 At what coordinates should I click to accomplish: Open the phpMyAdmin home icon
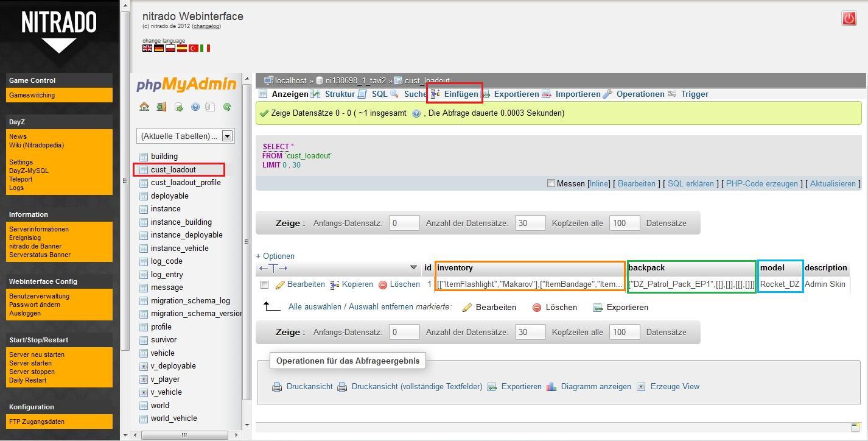tap(144, 107)
